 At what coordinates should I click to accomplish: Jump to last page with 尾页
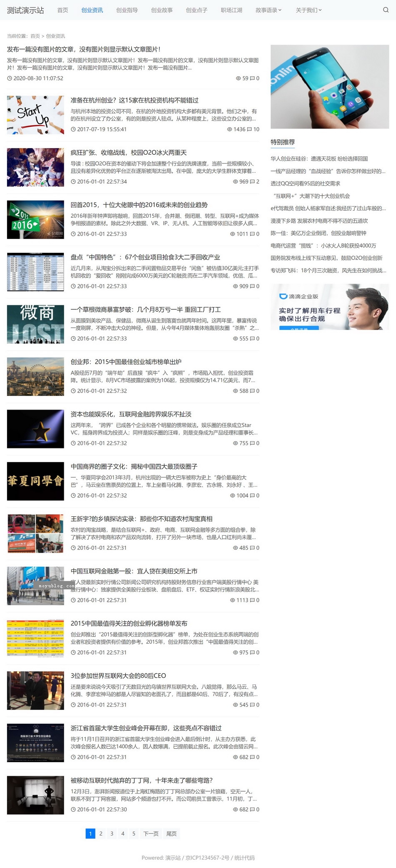[x=171, y=833]
